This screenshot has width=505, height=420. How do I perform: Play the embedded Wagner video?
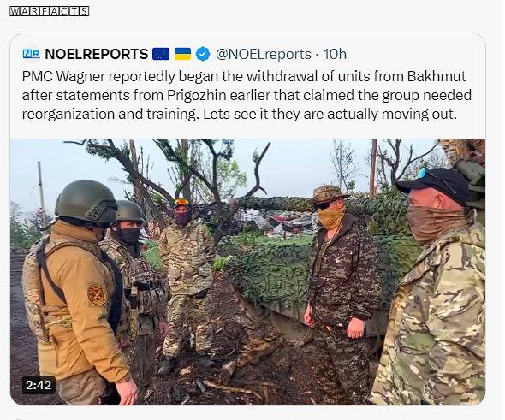tap(247, 272)
